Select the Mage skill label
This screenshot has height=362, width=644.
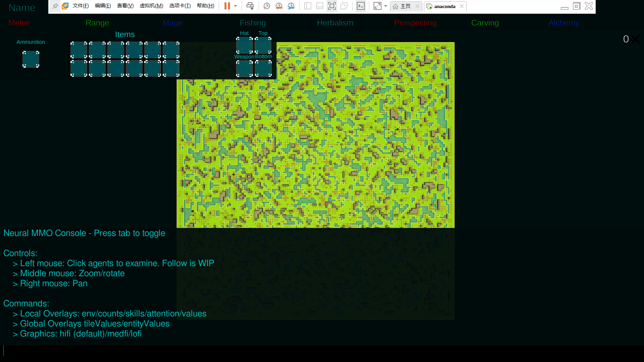(x=173, y=23)
